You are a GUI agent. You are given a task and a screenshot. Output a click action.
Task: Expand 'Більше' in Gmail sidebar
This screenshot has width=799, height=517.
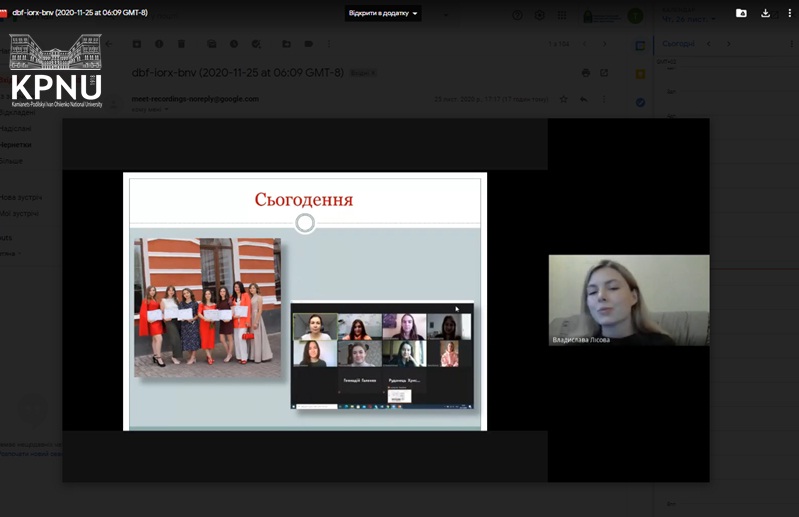coord(11,161)
